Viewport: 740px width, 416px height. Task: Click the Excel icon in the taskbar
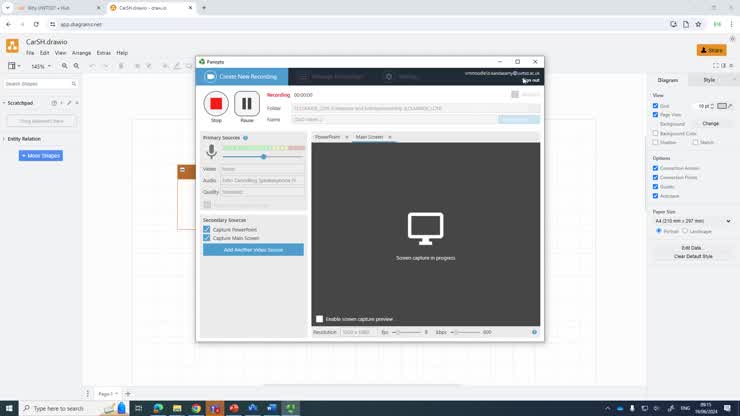coord(291,408)
